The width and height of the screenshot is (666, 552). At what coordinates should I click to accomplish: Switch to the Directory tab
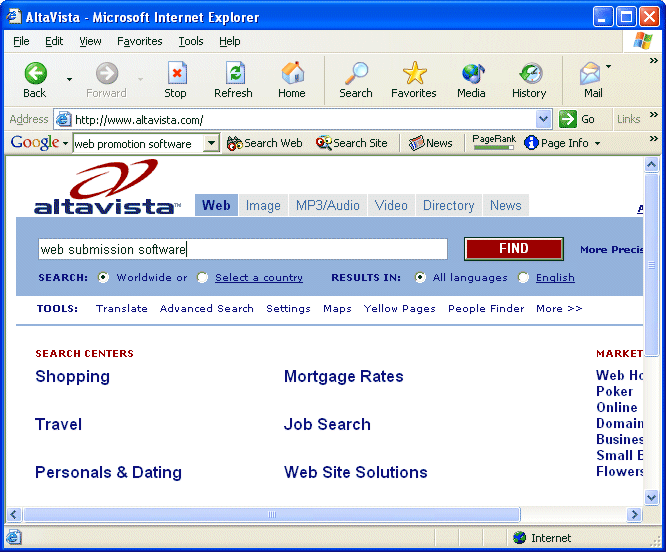tap(449, 205)
